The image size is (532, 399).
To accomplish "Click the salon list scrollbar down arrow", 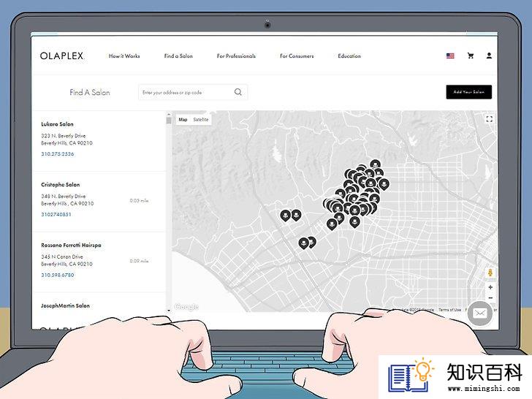I will pos(169,310).
